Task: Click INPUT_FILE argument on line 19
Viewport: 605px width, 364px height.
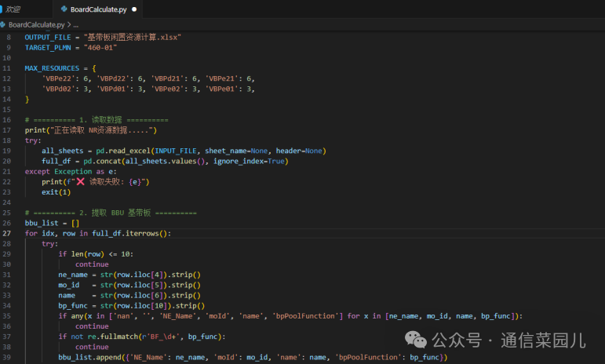Action: click(x=176, y=151)
